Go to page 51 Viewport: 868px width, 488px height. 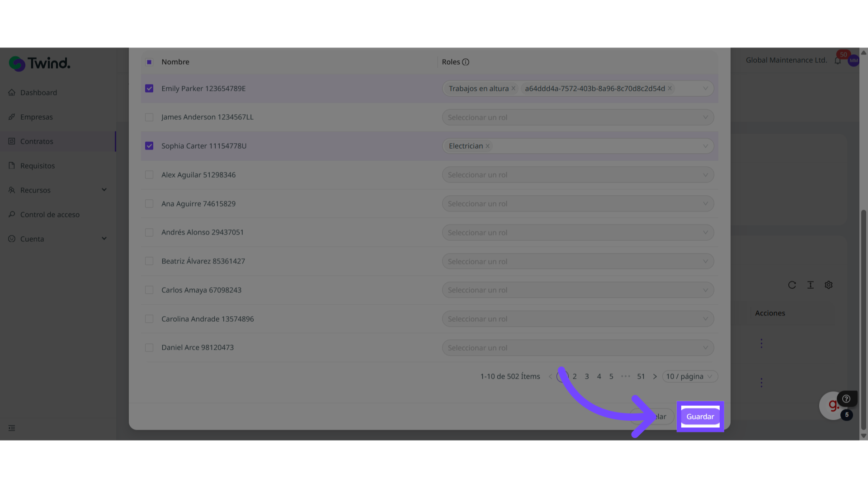[641, 376]
